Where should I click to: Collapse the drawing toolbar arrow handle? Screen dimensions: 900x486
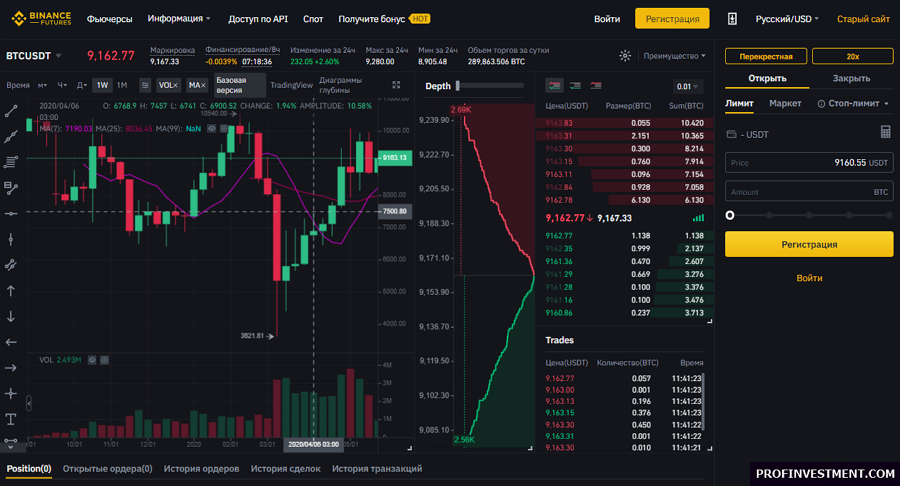click(x=29, y=403)
